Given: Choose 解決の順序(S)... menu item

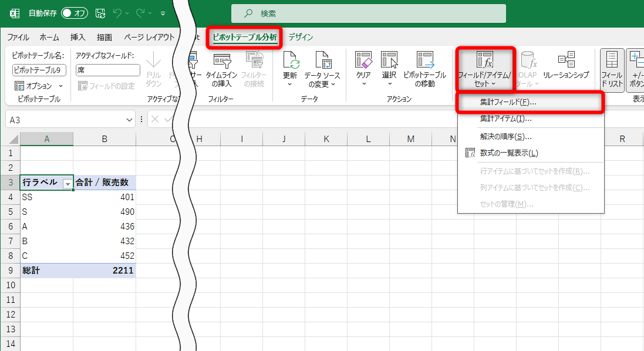Looking at the screenshot, I should pyautogui.click(x=530, y=137).
